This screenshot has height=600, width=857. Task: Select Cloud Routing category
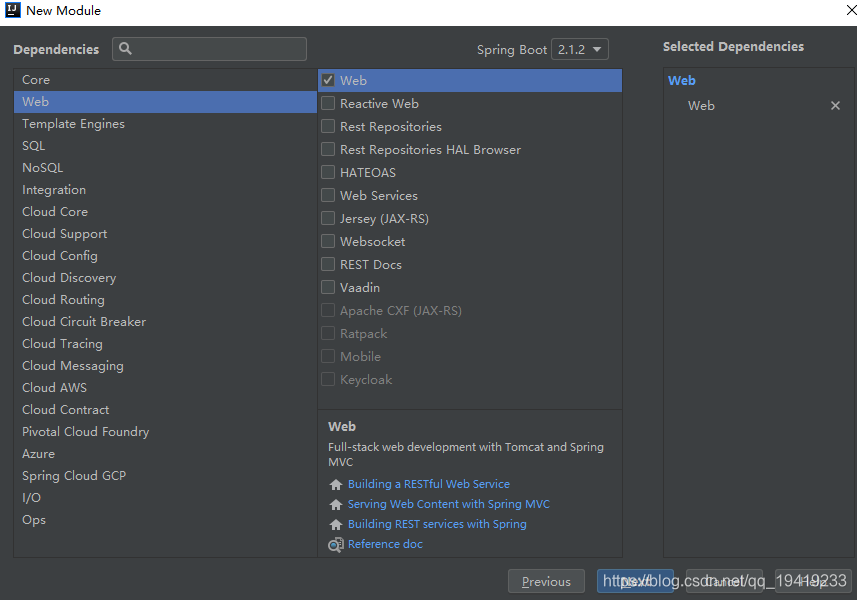(x=165, y=299)
